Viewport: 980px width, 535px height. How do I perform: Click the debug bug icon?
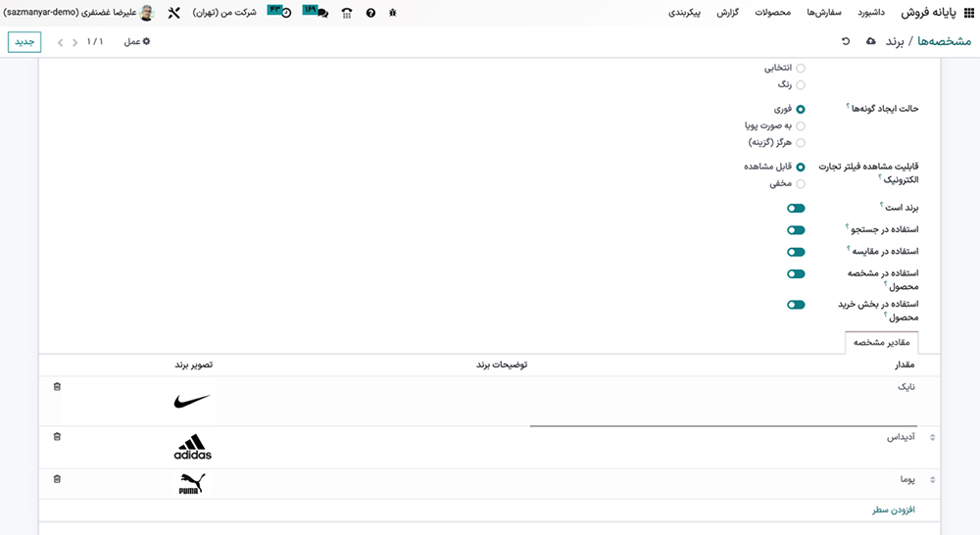[393, 13]
